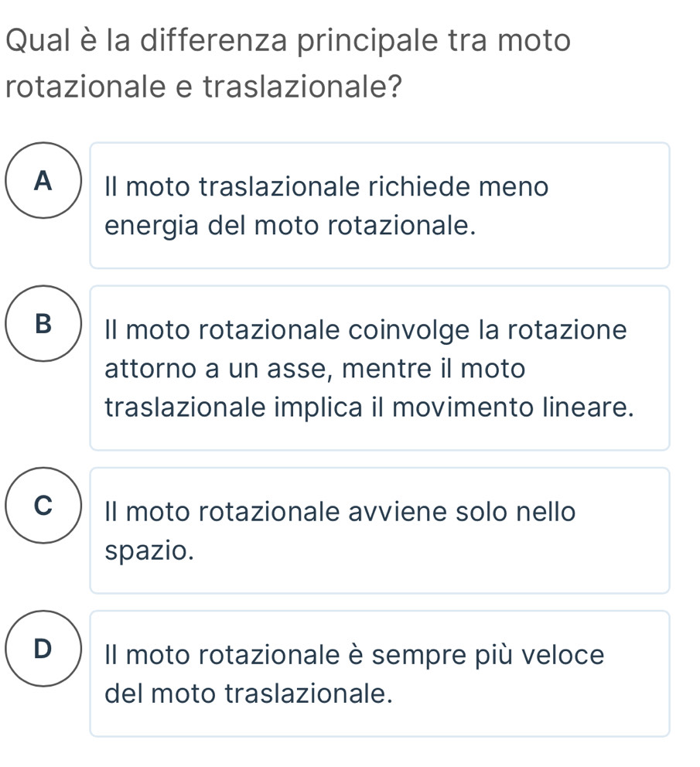The image size is (700, 767).
Task: Select the answer A radio circle
Action: pyautogui.click(x=43, y=181)
